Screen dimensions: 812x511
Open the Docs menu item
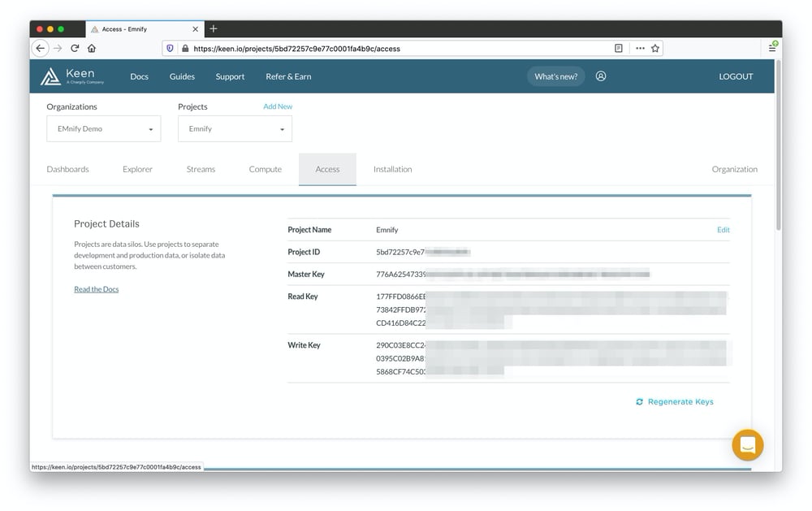140,76
